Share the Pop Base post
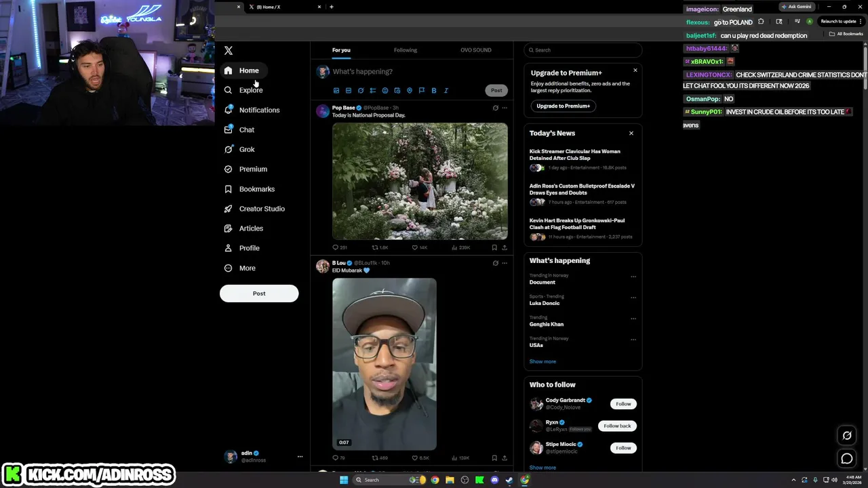The height and width of the screenshot is (488, 868). [505, 247]
